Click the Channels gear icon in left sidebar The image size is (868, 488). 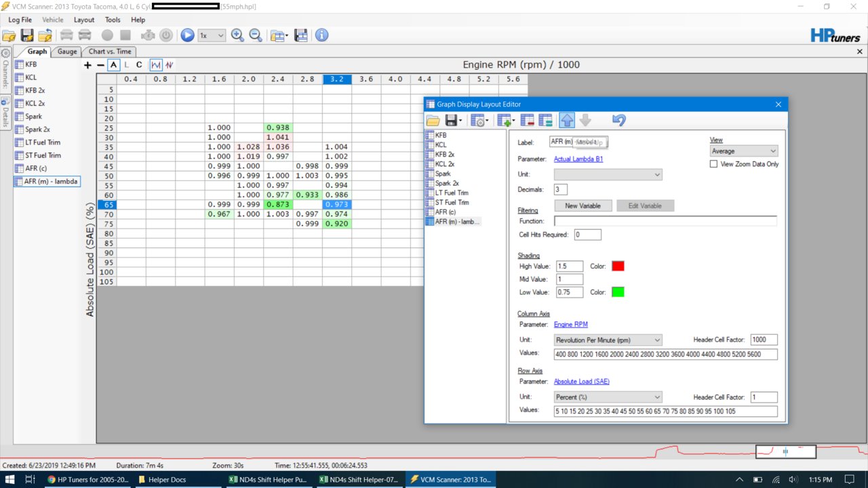(x=5, y=53)
